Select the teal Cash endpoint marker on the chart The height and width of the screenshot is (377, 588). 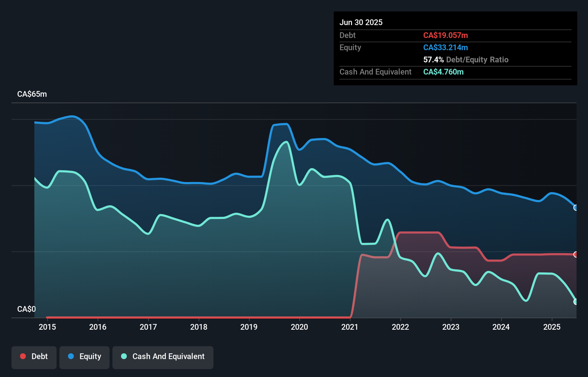(576, 301)
